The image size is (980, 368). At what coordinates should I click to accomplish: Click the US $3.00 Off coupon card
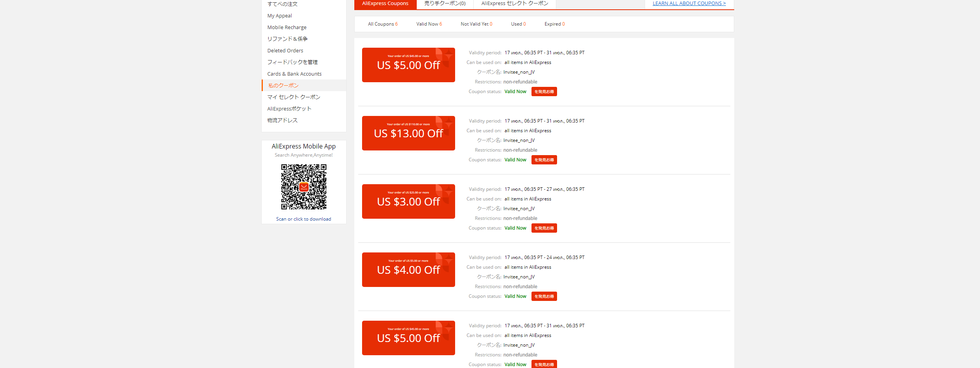[409, 201]
